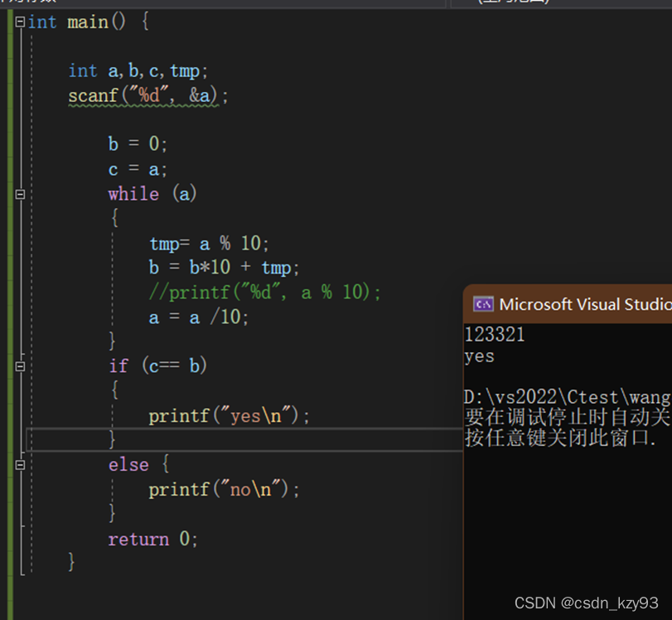Collapse the if (c== b) block
The image size is (672, 620).
[x=20, y=366]
